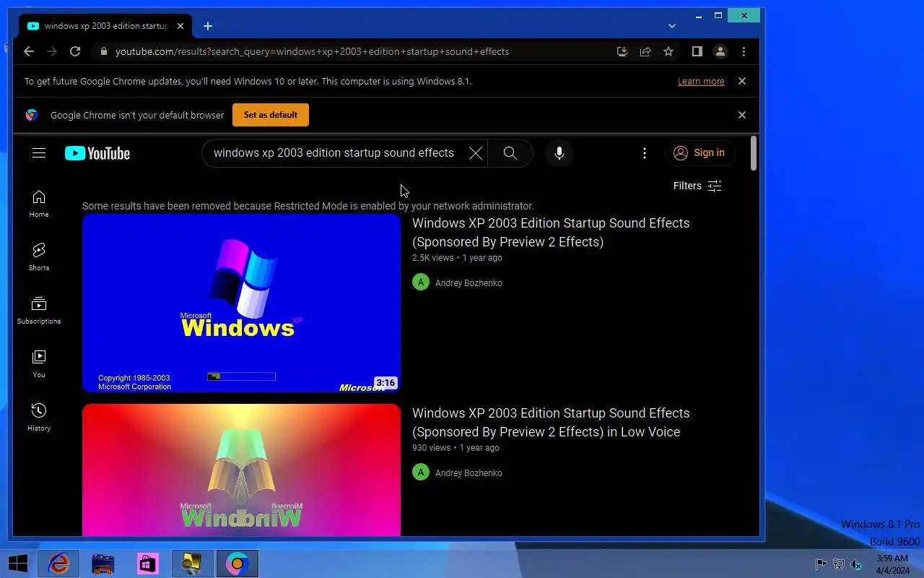The height and width of the screenshot is (578, 924).
Task: Open File Explorer from the taskbar
Action: [x=103, y=564]
